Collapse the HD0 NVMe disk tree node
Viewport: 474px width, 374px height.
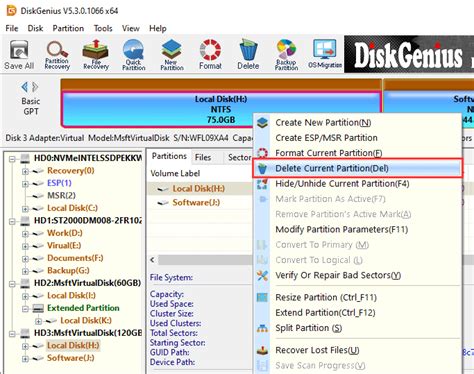coord(12,159)
